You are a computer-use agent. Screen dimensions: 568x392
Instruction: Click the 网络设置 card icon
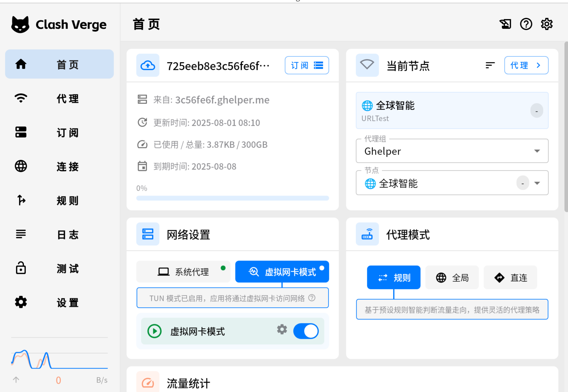[148, 234]
